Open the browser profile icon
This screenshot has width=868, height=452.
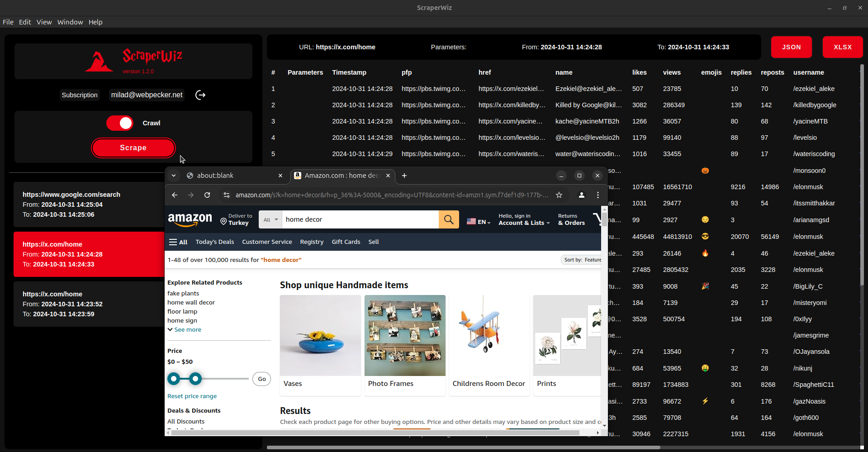pyautogui.click(x=582, y=195)
